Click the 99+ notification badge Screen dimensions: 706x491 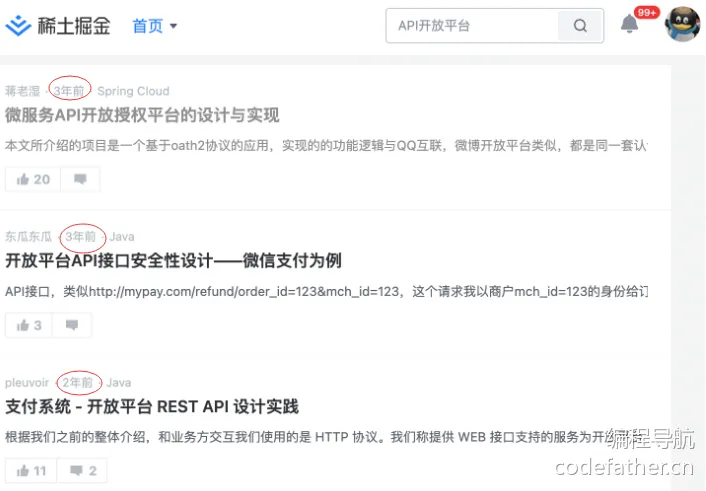[647, 13]
